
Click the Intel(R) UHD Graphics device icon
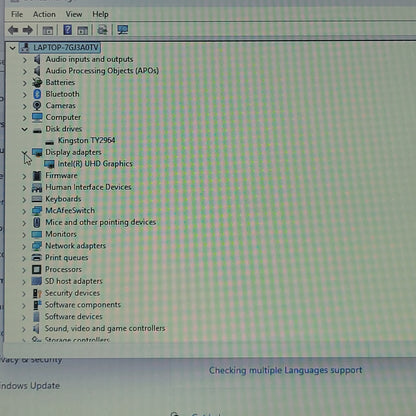[49, 164]
